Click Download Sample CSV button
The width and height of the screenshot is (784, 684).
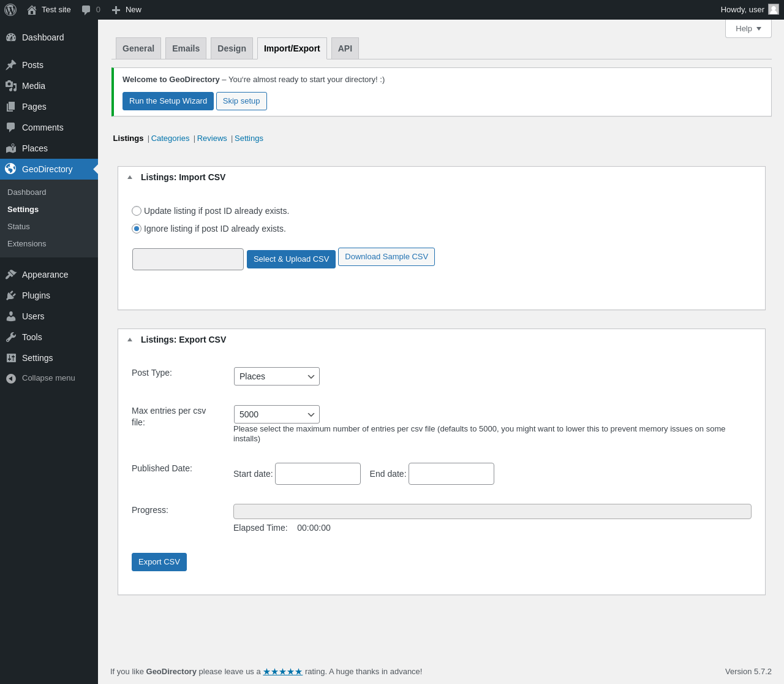pos(386,257)
